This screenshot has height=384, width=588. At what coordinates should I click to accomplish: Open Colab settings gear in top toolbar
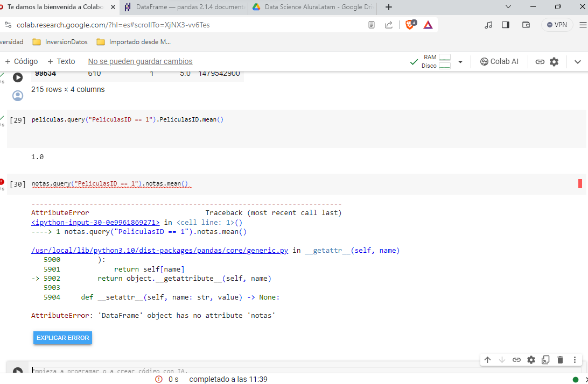(554, 62)
